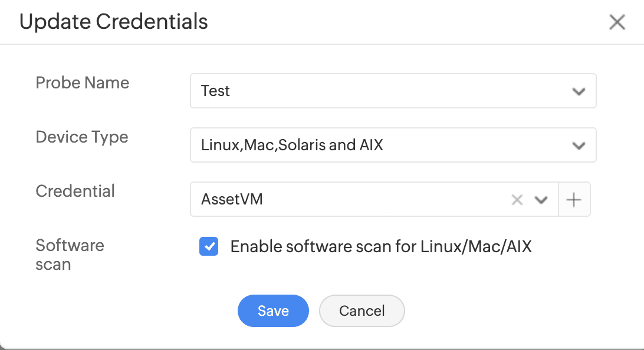Expand the Device Type chevron arrow
The width and height of the screenshot is (644, 350).
(x=579, y=146)
